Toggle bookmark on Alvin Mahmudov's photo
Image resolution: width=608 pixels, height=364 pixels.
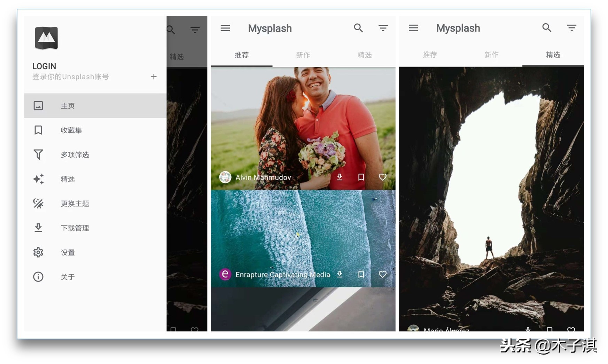click(361, 177)
